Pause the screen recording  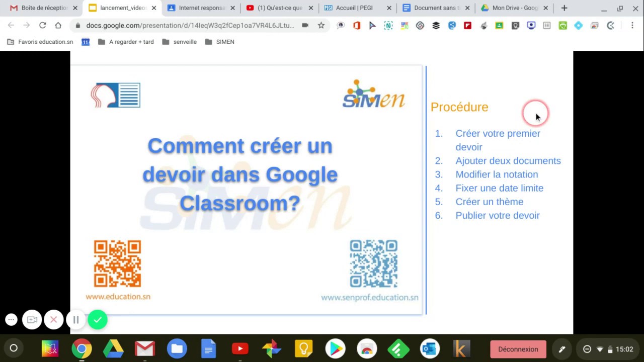pyautogui.click(x=75, y=320)
